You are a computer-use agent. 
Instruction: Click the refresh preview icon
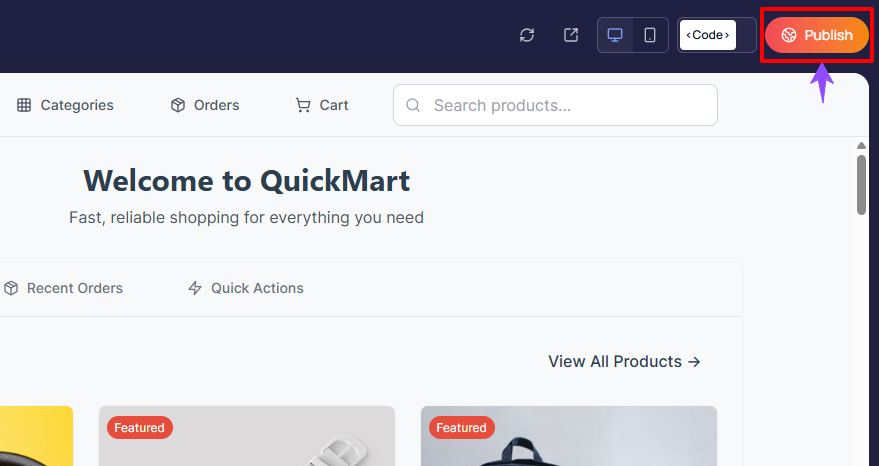click(x=527, y=35)
